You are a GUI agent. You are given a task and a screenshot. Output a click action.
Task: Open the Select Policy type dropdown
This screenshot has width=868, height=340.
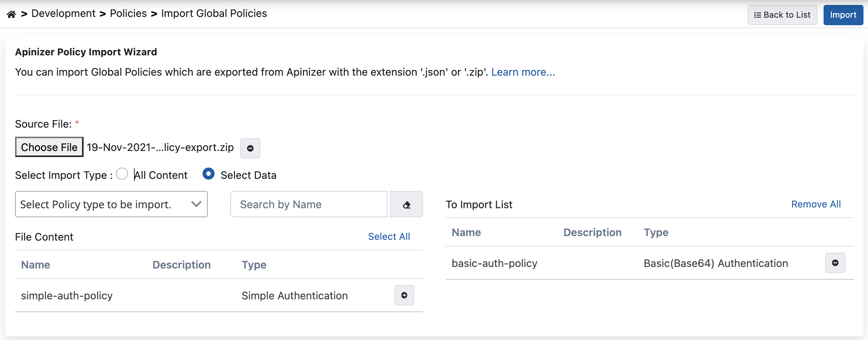[111, 204]
